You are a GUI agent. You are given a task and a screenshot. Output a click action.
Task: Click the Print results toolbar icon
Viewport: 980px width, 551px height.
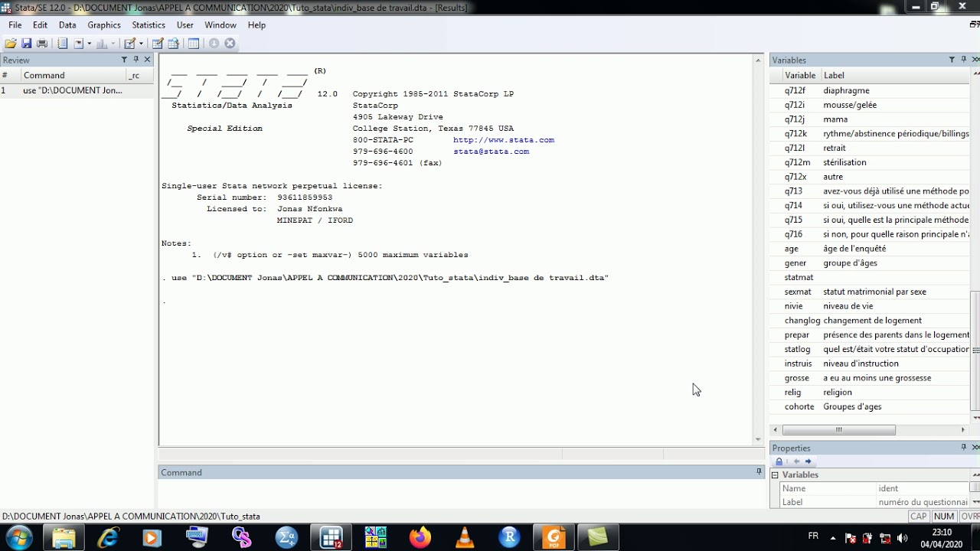(x=42, y=44)
